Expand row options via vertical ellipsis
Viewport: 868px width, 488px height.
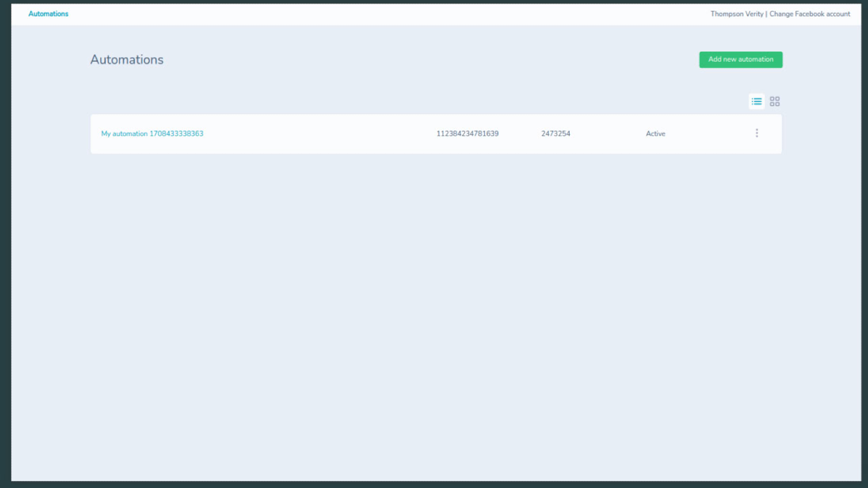tap(757, 133)
